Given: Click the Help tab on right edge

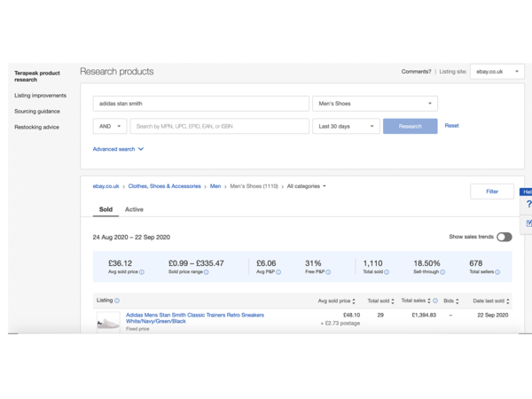Looking at the screenshot, I should pos(526,192).
